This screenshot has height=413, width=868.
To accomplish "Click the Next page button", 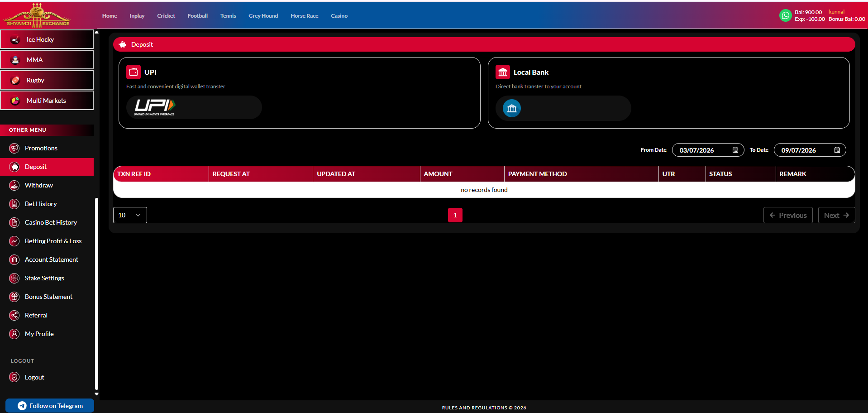I will [x=836, y=215].
